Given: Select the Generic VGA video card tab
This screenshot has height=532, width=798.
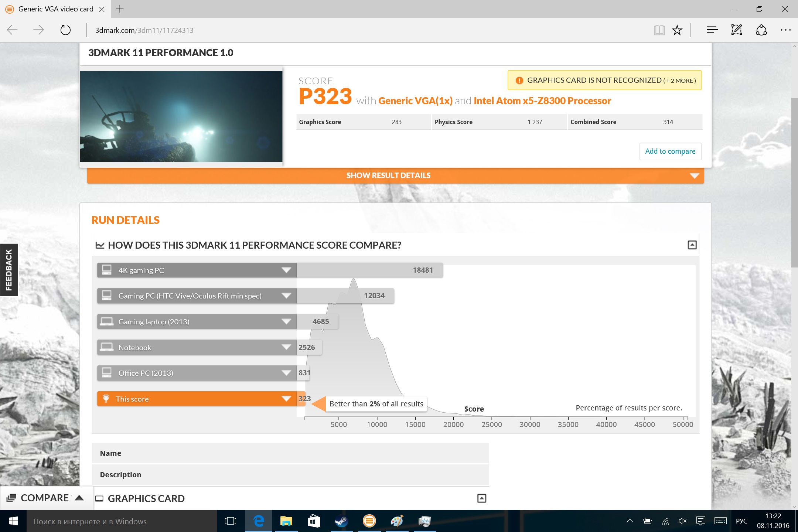Looking at the screenshot, I should (55, 9).
